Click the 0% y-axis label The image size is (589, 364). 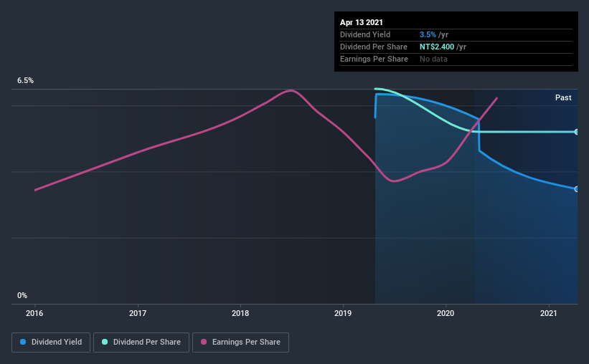(x=22, y=295)
